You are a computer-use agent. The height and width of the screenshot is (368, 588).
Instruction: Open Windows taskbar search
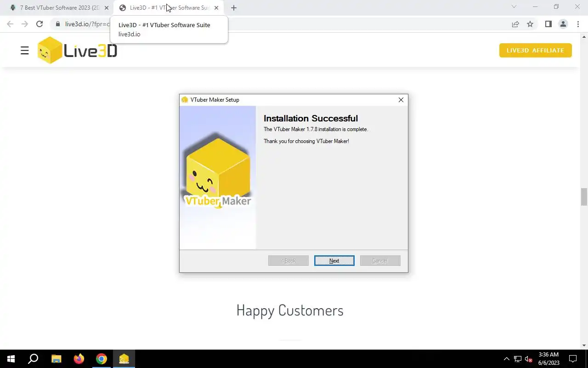point(33,359)
